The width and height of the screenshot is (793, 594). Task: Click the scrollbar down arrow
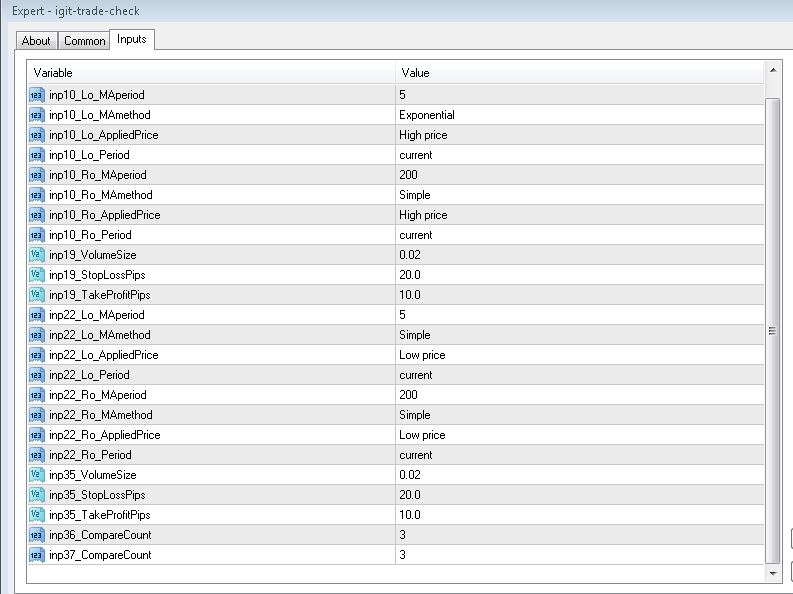(773, 573)
